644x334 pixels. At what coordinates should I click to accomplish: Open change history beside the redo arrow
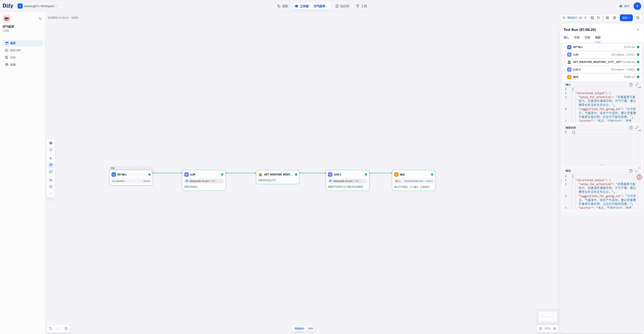tap(66, 328)
